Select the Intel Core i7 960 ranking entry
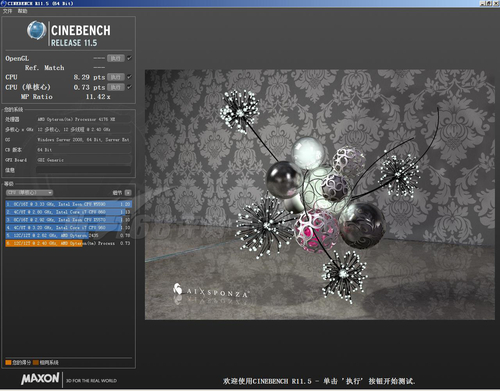 (x=68, y=228)
